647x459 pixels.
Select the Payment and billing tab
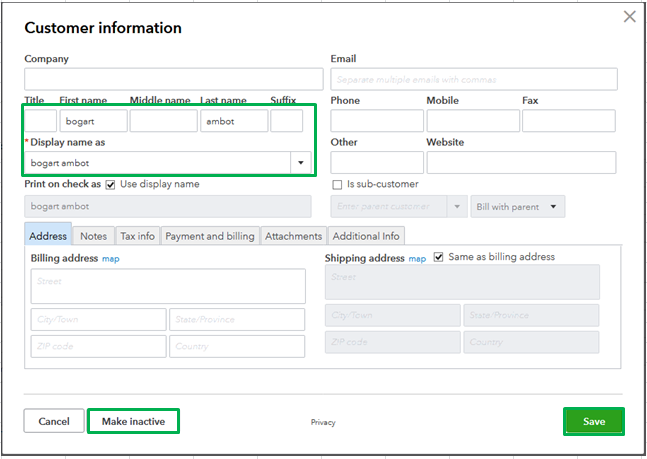point(210,236)
